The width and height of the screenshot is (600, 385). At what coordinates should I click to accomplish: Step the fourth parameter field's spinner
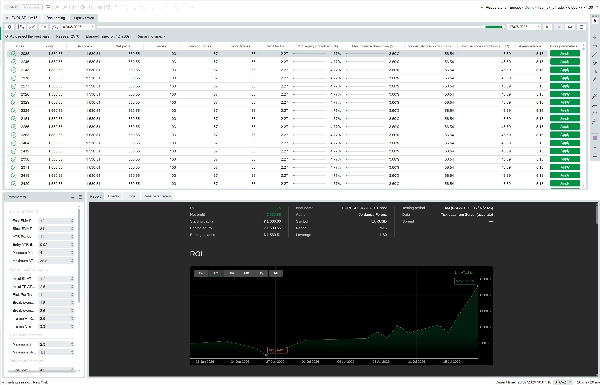click(x=72, y=245)
